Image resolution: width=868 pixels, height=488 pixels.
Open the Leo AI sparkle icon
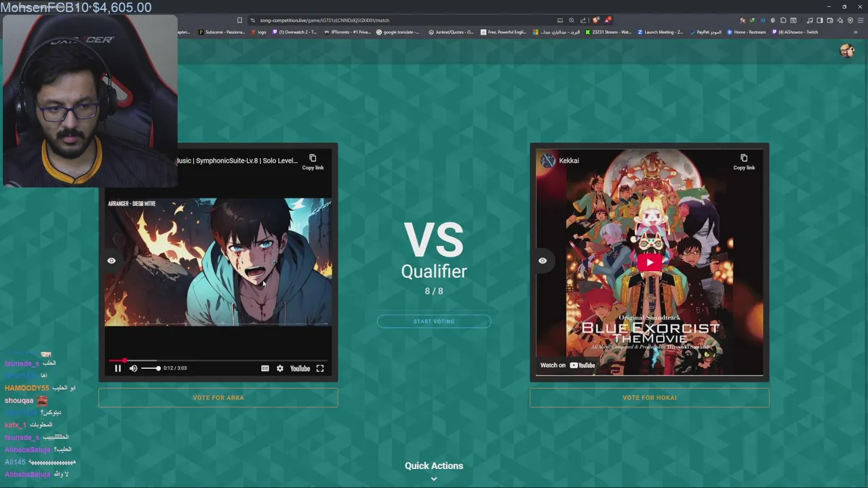840,20
